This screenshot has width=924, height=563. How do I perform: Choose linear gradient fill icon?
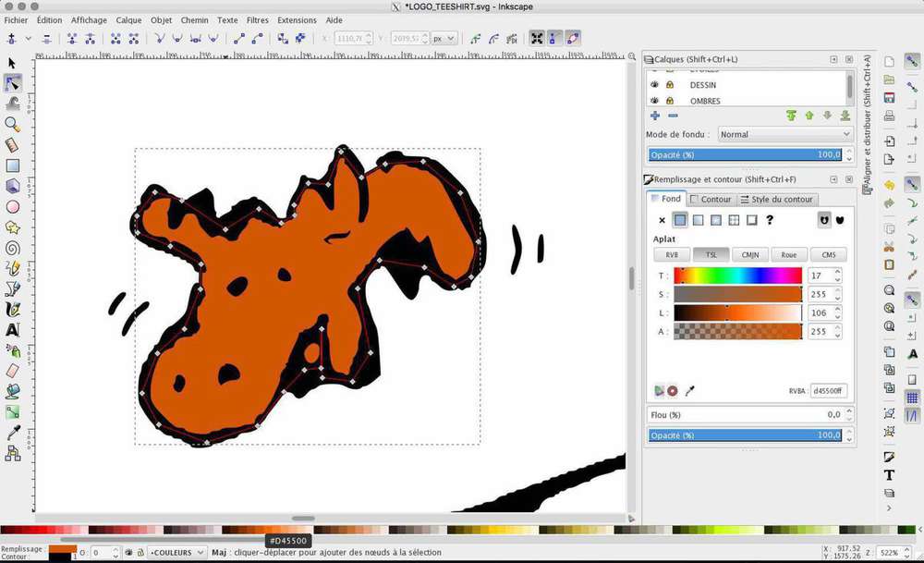click(x=698, y=220)
